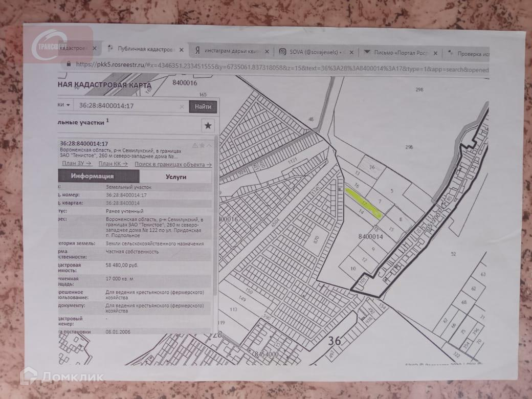Click the warning triangle icon on the result card
Image resolution: width=532 pixels, height=399 pixels.
[x=195, y=146]
